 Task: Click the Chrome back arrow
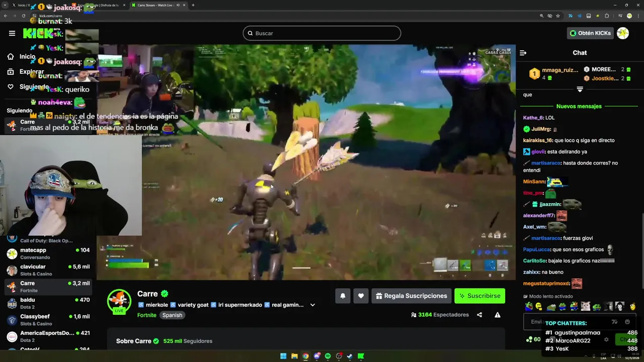click(x=6, y=16)
